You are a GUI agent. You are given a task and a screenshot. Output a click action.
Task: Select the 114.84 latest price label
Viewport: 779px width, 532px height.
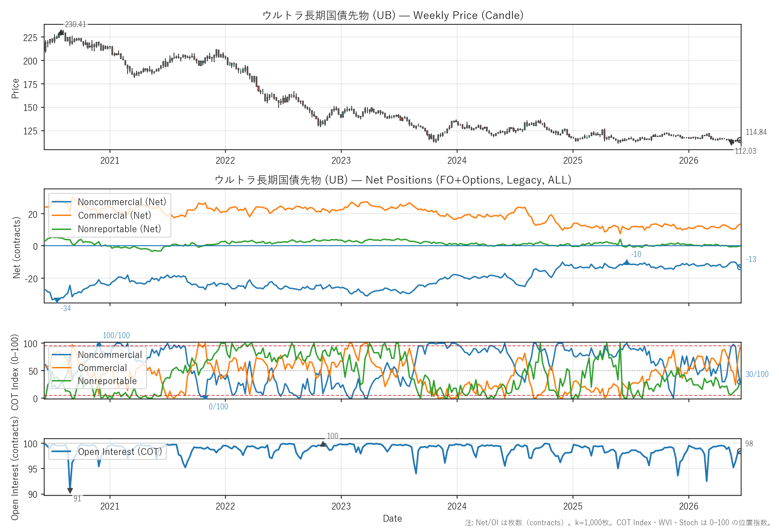(756, 132)
